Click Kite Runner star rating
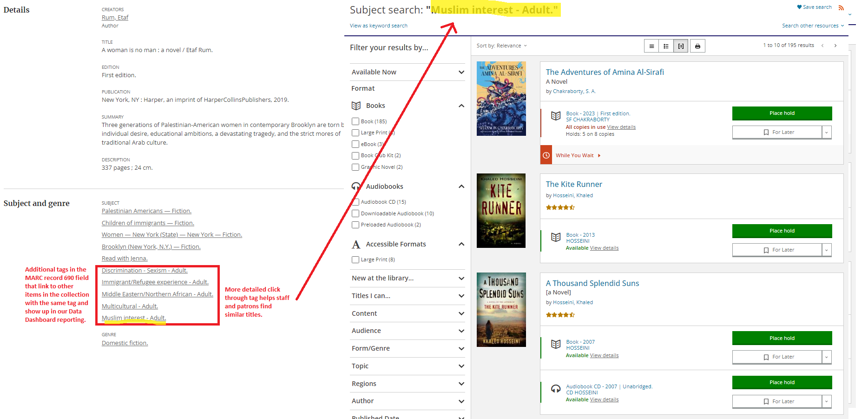The height and width of the screenshot is (419, 868). pos(560,207)
